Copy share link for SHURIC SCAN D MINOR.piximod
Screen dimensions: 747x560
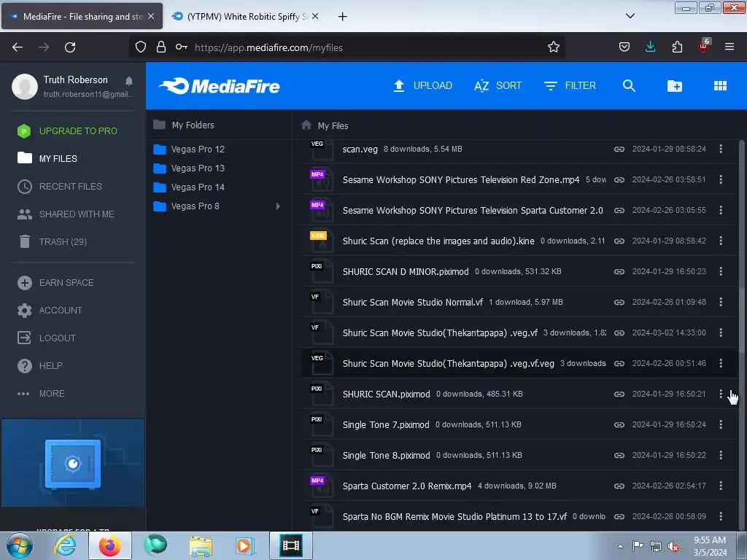(619, 271)
